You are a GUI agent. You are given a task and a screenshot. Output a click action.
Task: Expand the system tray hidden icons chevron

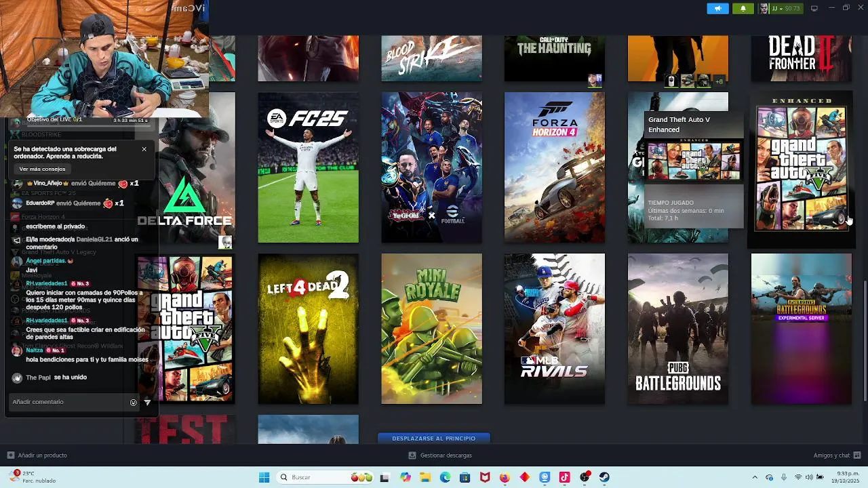[x=755, y=477]
